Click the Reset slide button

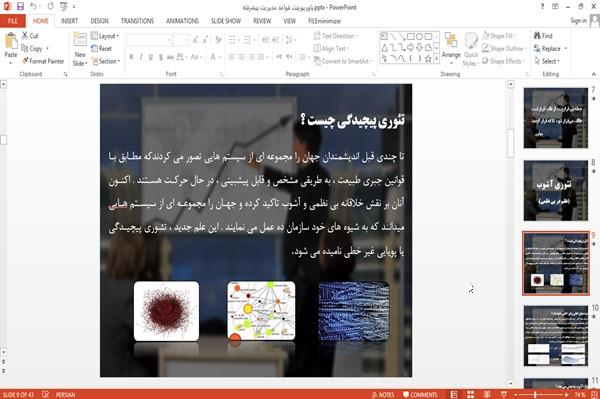tap(101, 49)
